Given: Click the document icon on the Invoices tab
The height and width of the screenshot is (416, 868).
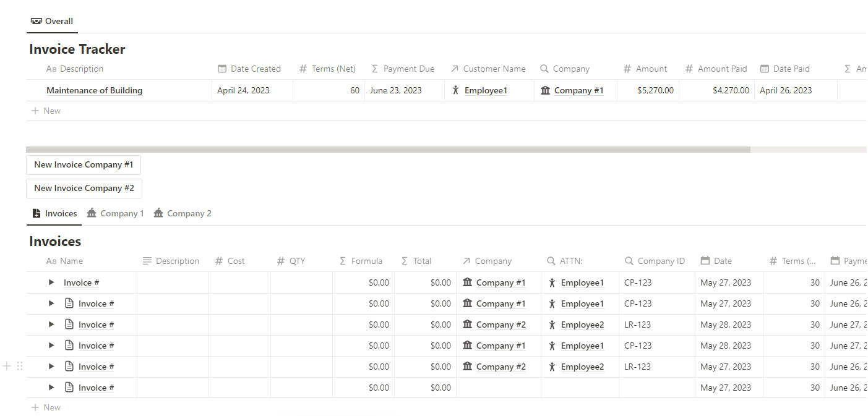Looking at the screenshot, I should pyautogui.click(x=37, y=213).
